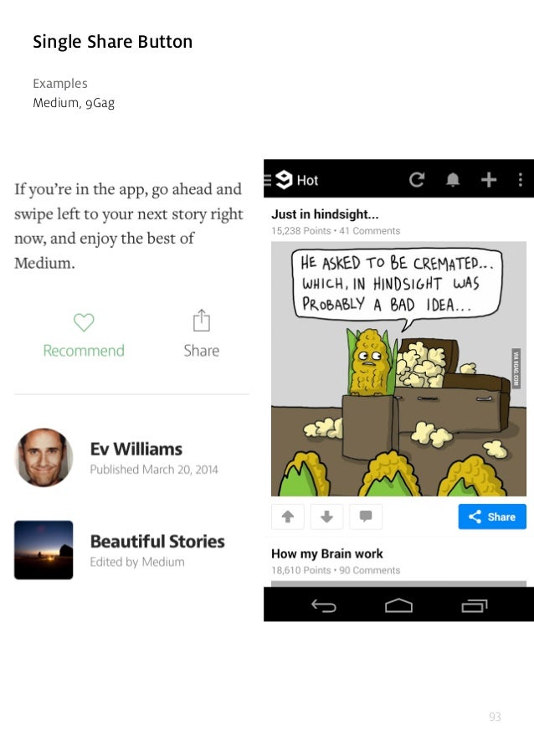Select the Hot section title
Screen dimensions: 534x756
coord(307,180)
